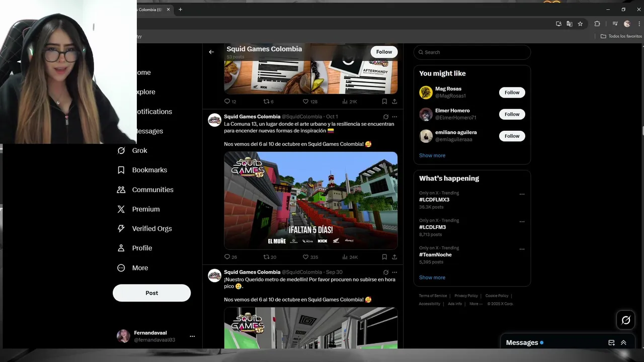Screen dimensions: 644x362
Task: Share the Comuna 13 post
Action: [x=394, y=257]
